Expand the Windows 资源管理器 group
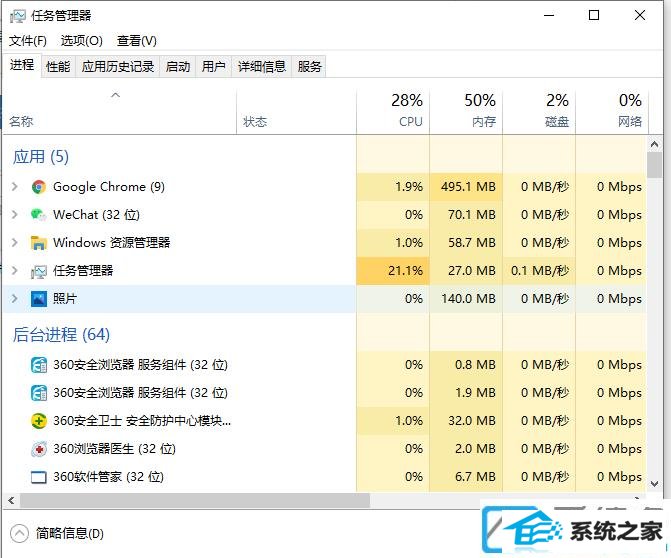The width and height of the screenshot is (671, 558). [15, 243]
